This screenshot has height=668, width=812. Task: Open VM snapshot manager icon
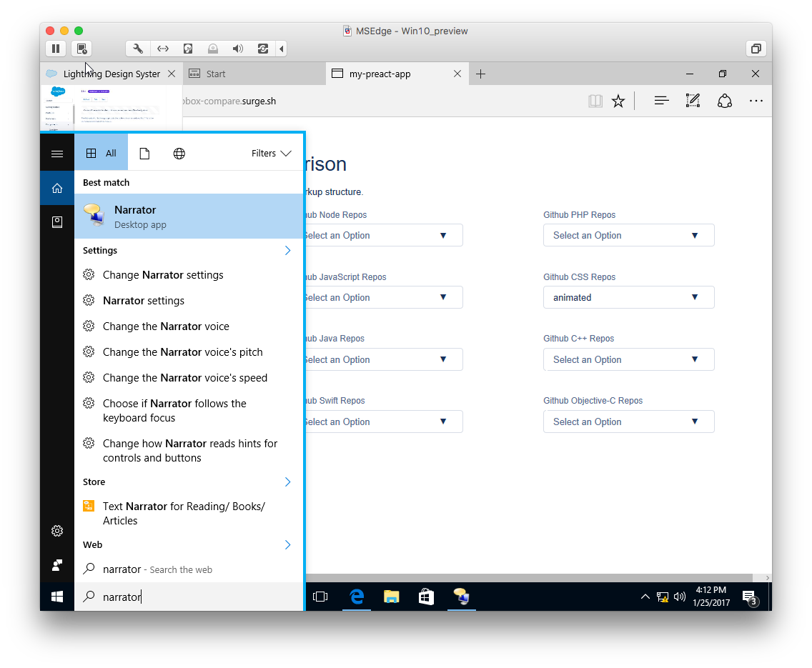tap(81, 49)
